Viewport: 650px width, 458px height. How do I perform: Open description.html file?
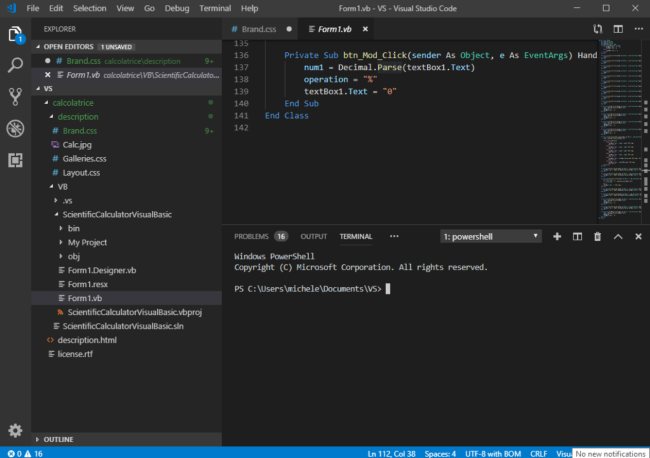(x=87, y=340)
